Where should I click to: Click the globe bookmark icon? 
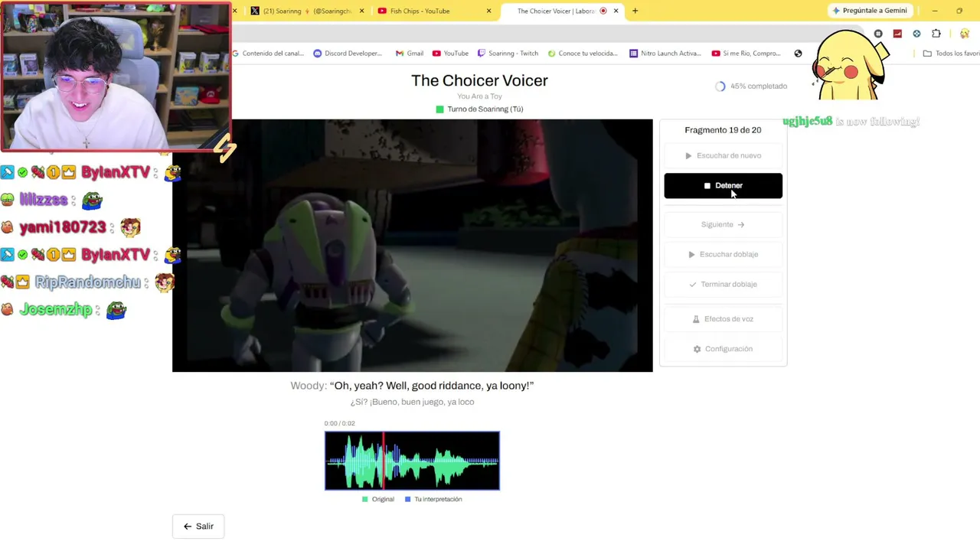pyautogui.click(x=798, y=54)
